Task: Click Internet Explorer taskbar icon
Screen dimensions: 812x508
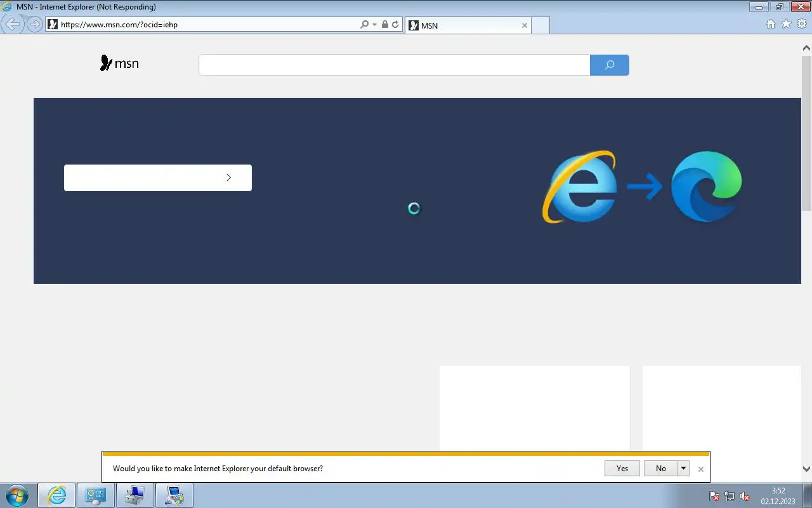Action: (x=57, y=495)
